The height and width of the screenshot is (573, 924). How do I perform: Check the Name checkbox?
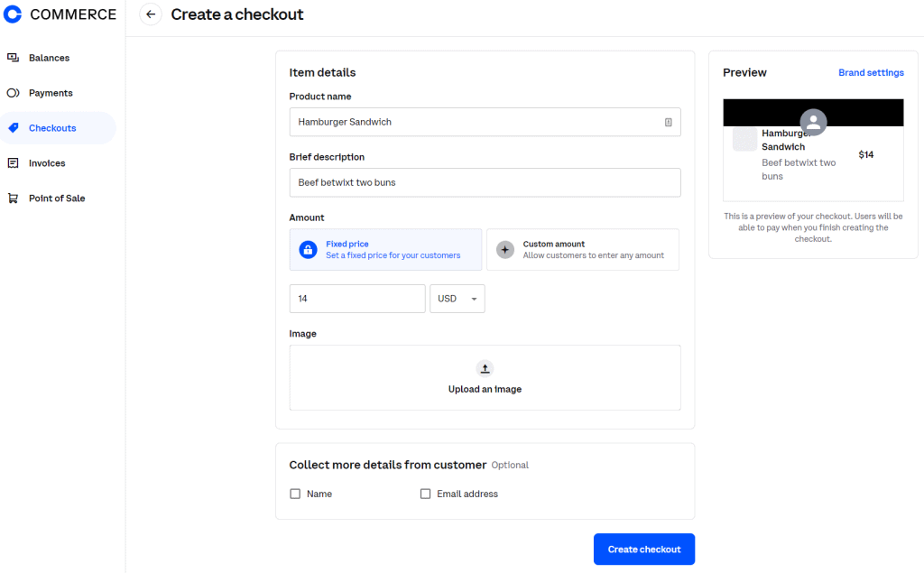[295, 494]
